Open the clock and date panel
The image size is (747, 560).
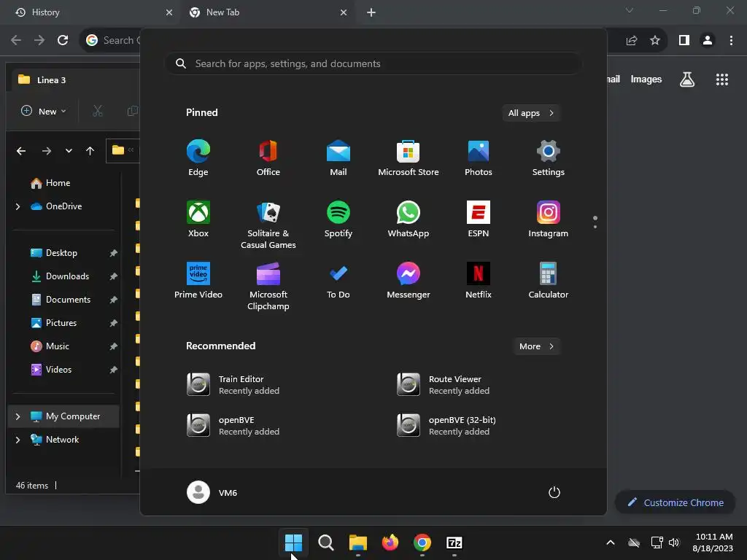click(713, 542)
